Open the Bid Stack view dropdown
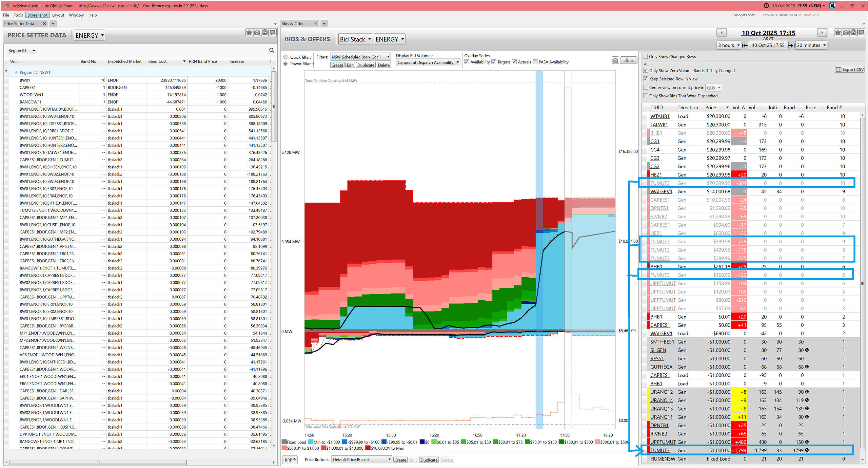This screenshot has height=468, width=868. [x=355, y=39]
